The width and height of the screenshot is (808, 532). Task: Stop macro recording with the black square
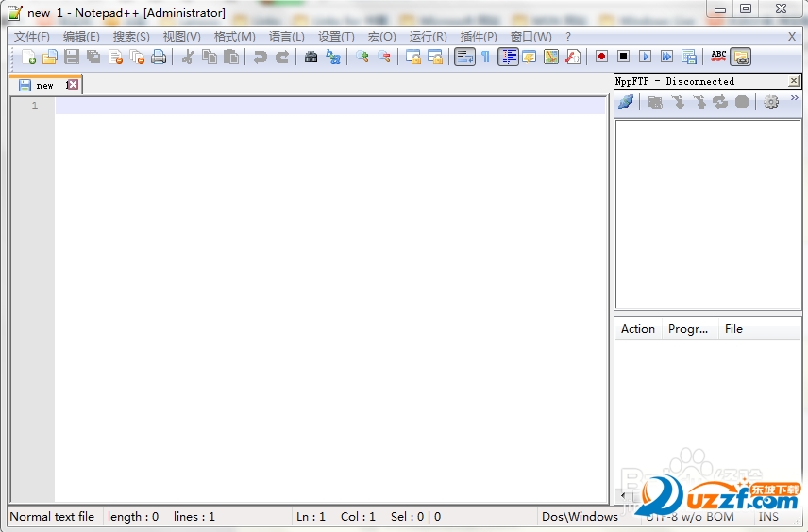[623, 57]
